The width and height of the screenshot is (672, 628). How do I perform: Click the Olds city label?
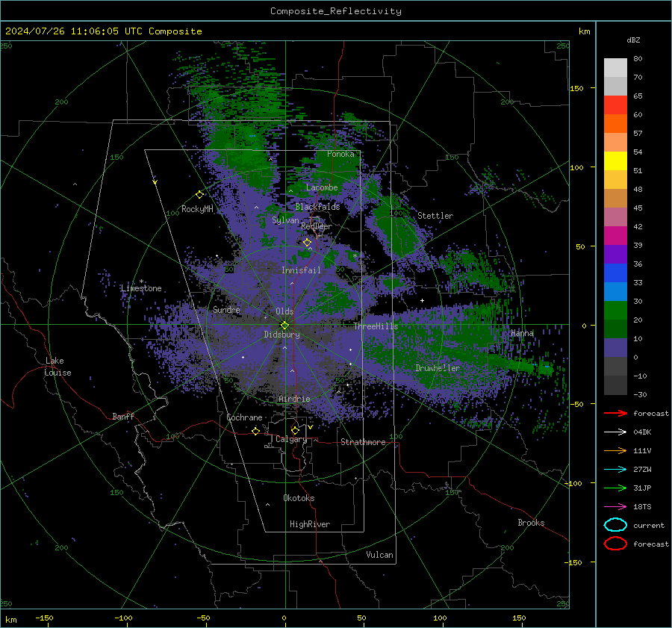284,311
